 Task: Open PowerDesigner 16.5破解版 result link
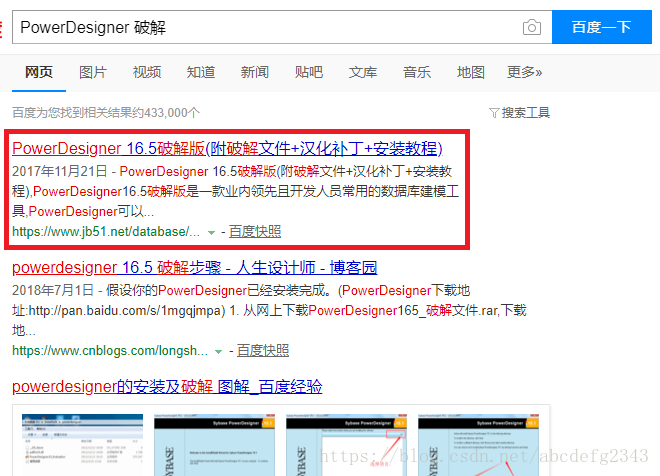point(227,148)
